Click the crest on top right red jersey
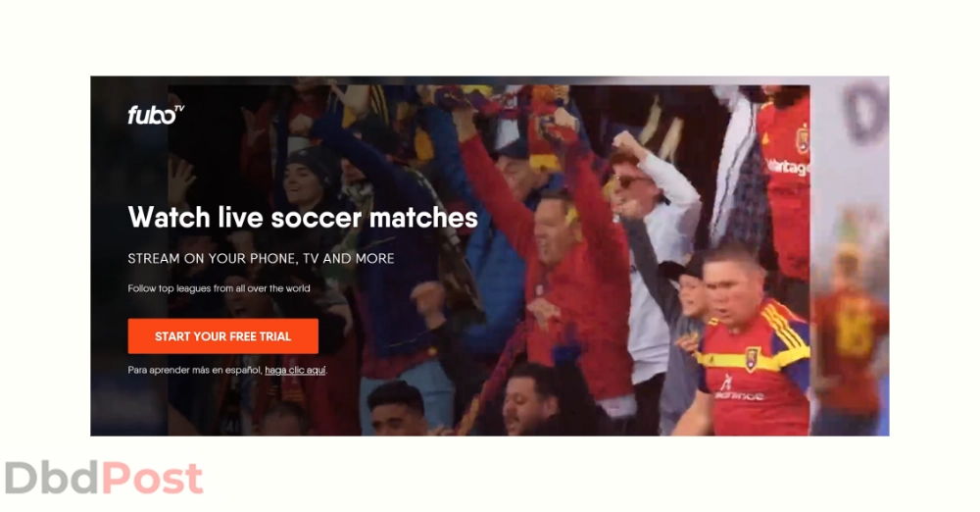Image resolution: width=980 pixels, height=512 pixels. [802, 139]
